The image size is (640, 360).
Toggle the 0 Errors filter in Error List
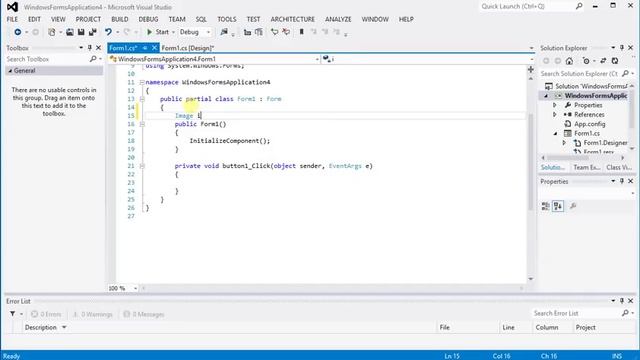pyautogui.click(x=46, y=314)
